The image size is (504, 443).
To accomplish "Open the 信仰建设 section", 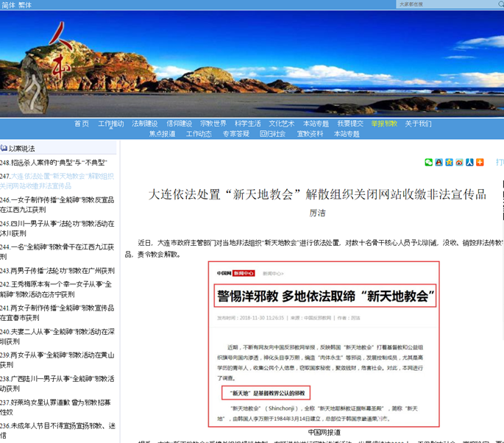I will pos(179,124).
